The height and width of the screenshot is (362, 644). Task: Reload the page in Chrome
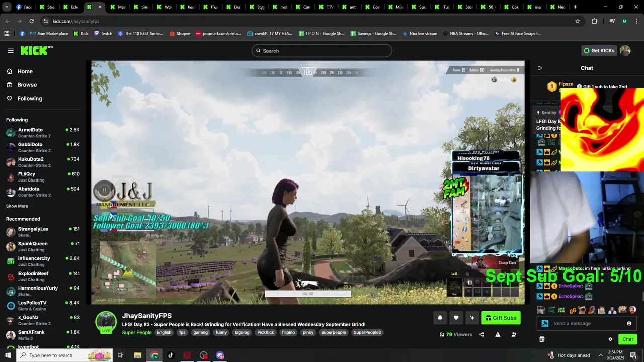click(x=31, y=21)
